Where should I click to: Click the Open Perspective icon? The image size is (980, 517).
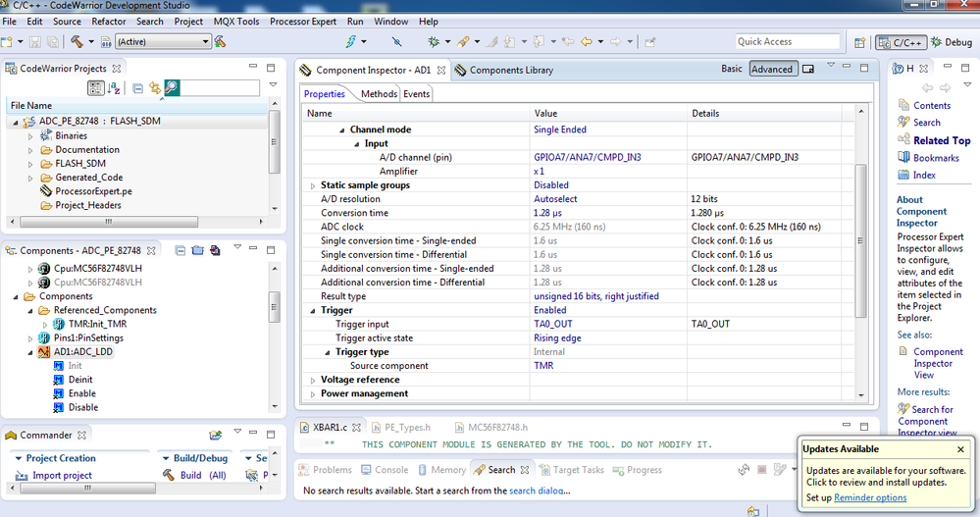859,42
